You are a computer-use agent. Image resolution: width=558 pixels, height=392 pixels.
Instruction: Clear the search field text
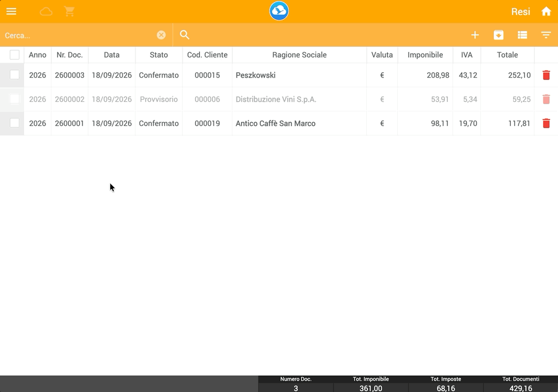(x=161, y=35)
